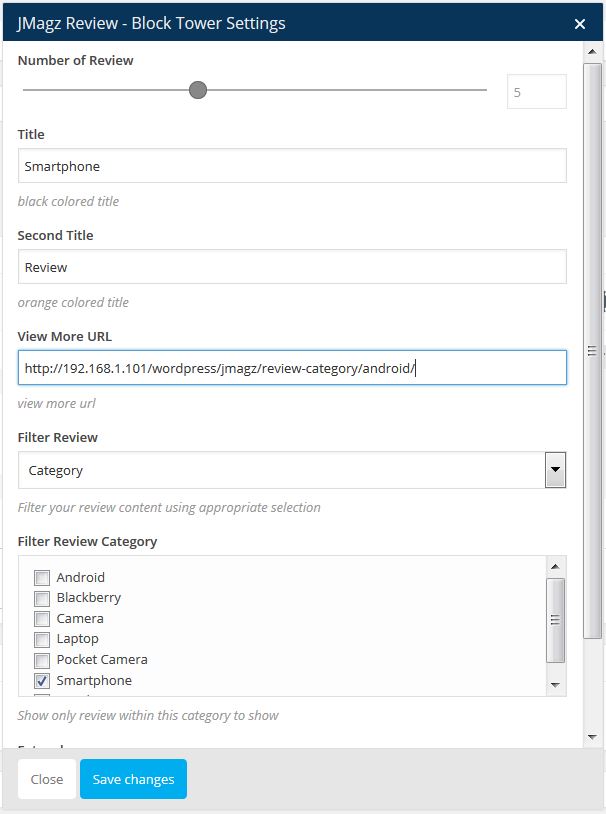
Task: Uncheck the Smartphone category checkbox
Action: pyautogui.click(x=42, y=681)
